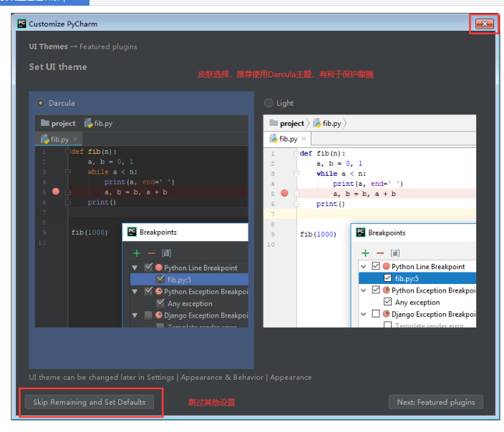Viewport: 504px width, 432px height.
Task: Click PyCharm icon in Light Breakpoints header
Action: click(361, 232)
